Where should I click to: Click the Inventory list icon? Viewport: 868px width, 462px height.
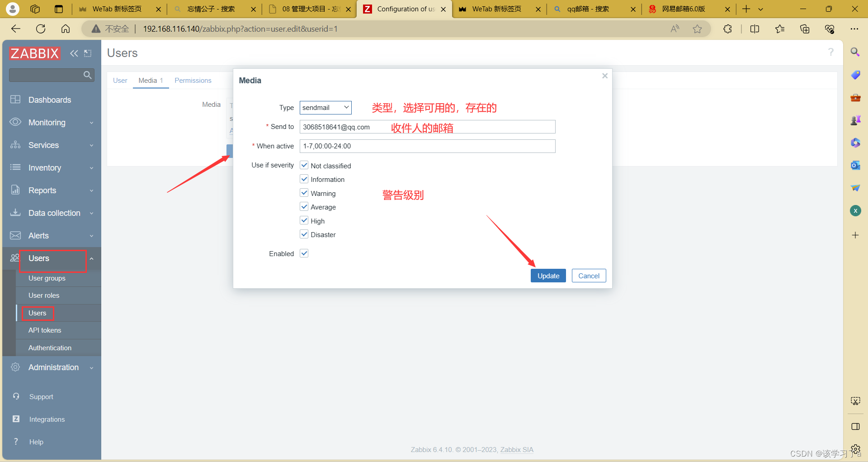[x=15, y=167]
